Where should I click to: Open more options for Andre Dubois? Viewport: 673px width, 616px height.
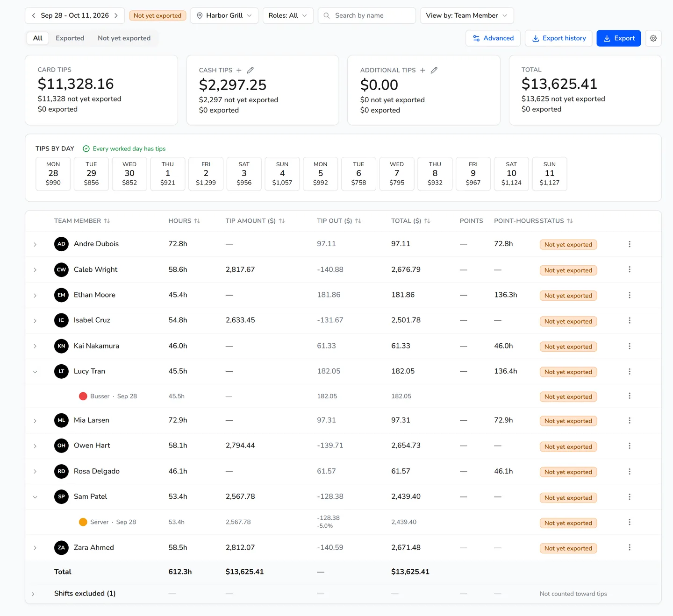tap(630, 244)
